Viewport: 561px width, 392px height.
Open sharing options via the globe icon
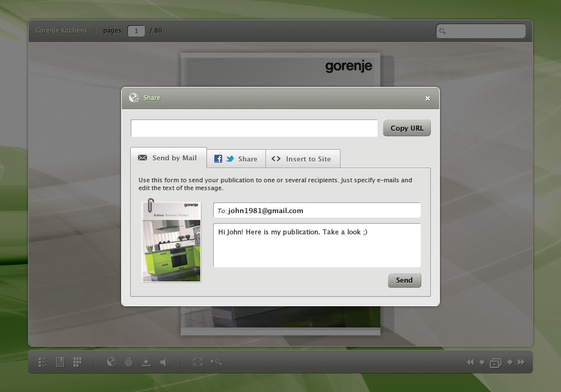tap(112, 362)
